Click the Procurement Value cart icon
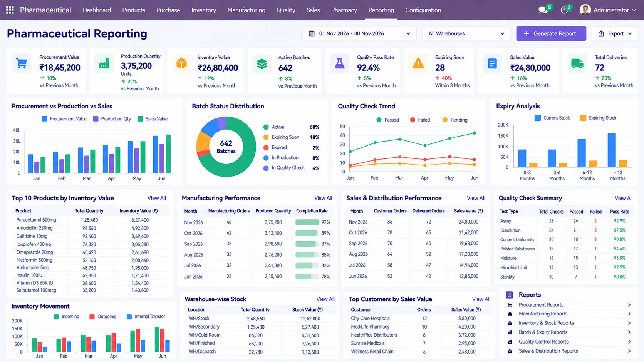The image size is (644, 362). (x=22, y=63)
